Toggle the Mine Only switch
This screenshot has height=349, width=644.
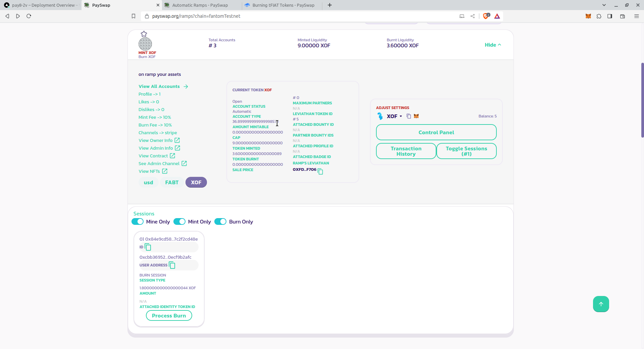[138, 222]
